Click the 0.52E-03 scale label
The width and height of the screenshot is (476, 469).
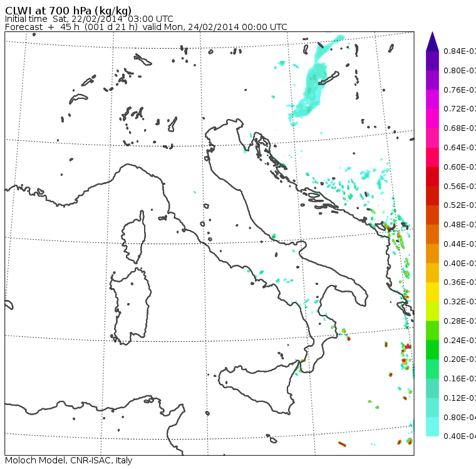coord(460,205)
